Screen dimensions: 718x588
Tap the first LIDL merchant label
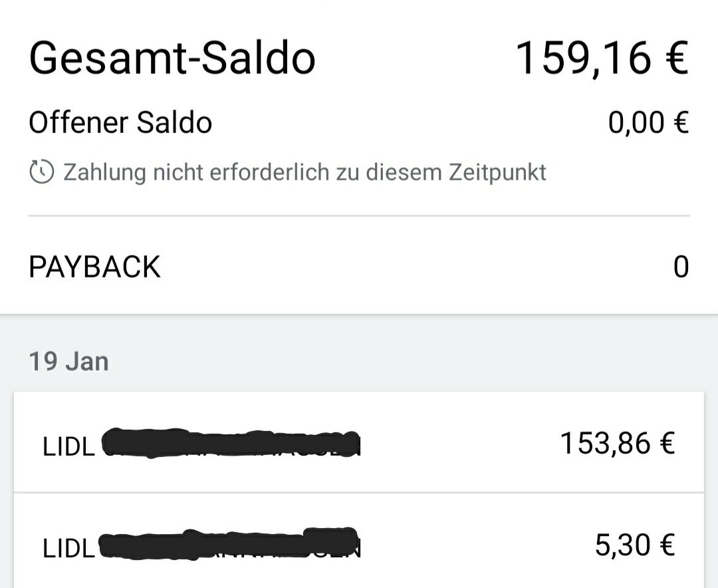point(68,446)
